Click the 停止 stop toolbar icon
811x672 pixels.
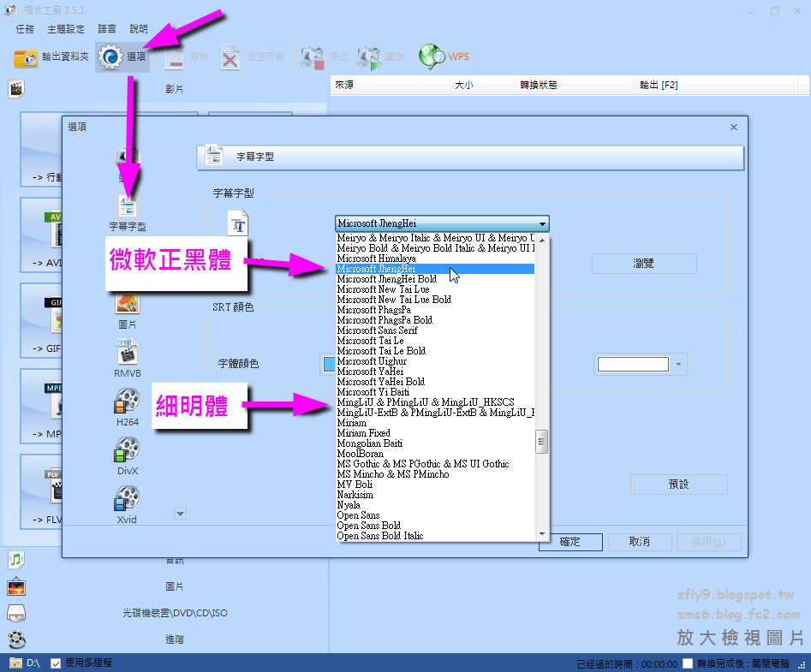pos(313,57)
